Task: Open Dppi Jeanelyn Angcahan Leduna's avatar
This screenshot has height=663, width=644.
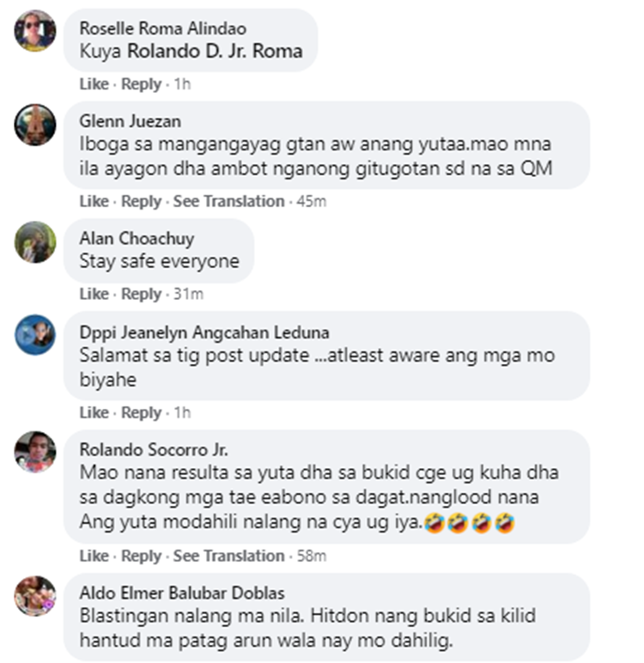Action: (x=35, y=335)
